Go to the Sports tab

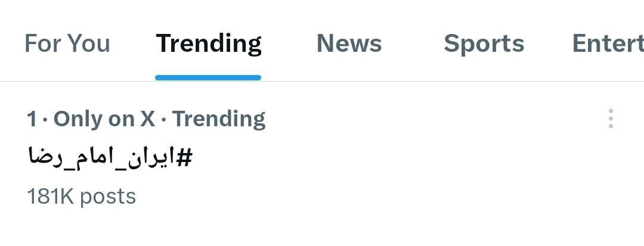pos(484,43)
